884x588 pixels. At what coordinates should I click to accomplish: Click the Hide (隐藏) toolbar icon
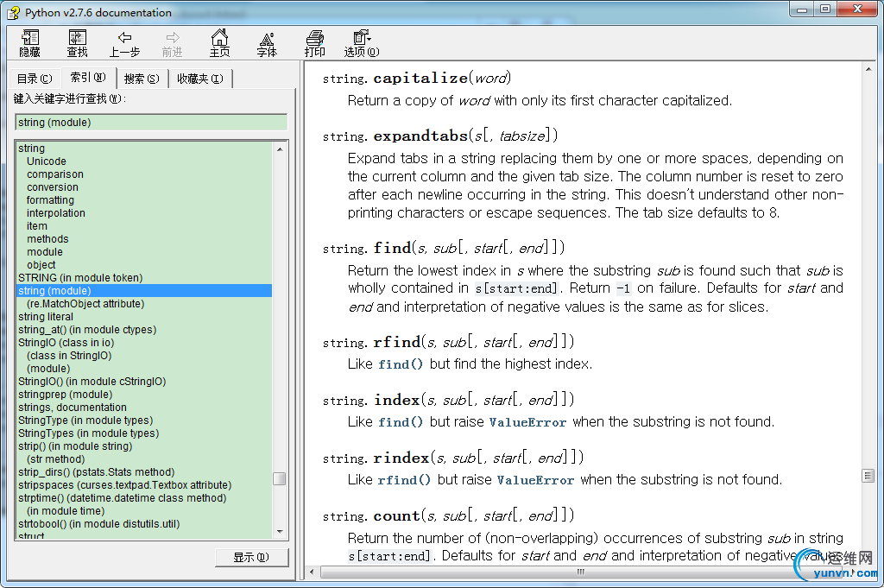click(x=30, y=43)
